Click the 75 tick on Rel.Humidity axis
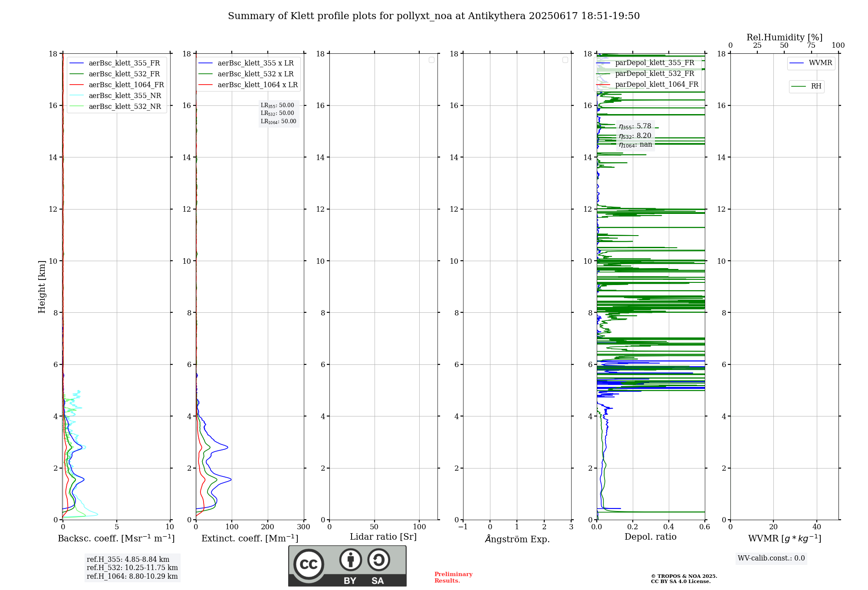868x590 pixels. coord(811,46)
